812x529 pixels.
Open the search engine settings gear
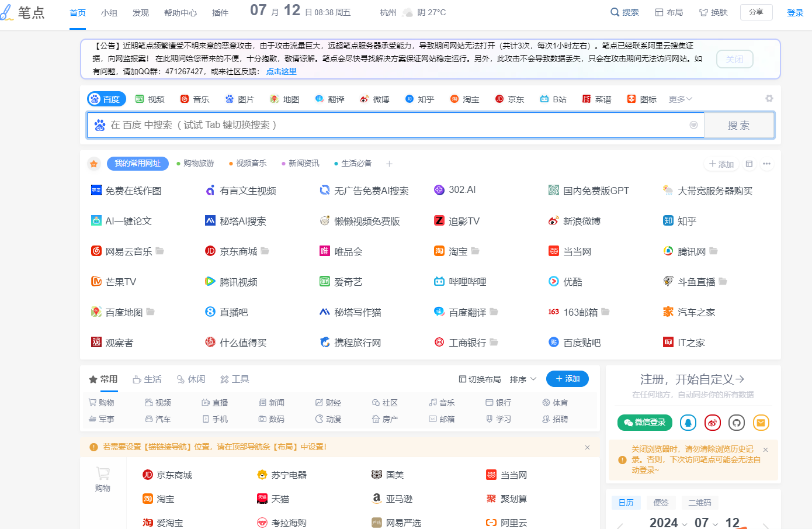tap(769, 99)
